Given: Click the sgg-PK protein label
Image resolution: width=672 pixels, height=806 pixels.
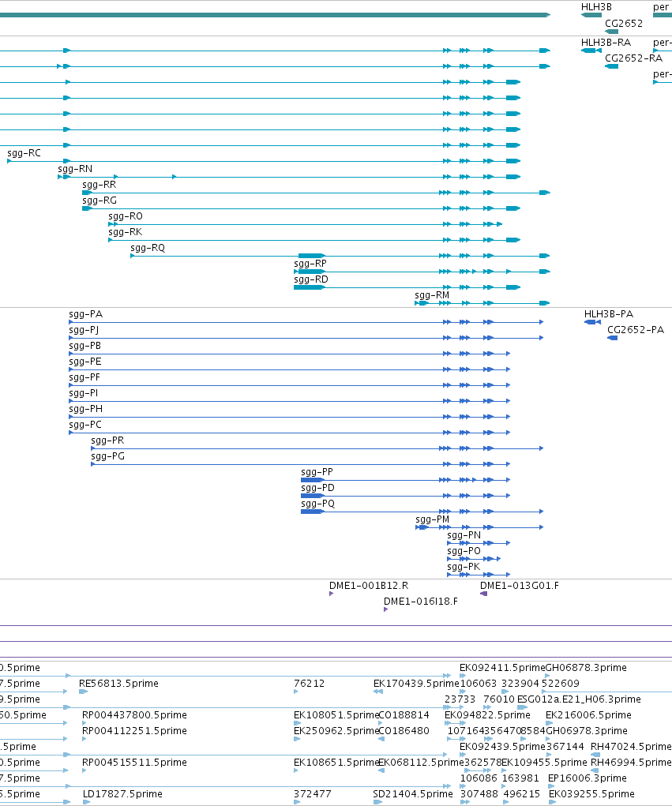Looking at the screenshot, I should (464, 567).
